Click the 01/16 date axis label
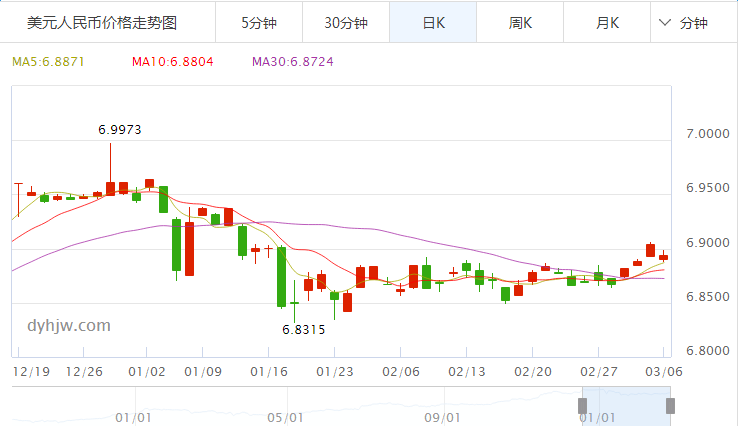738x426 pixels. 269,372
